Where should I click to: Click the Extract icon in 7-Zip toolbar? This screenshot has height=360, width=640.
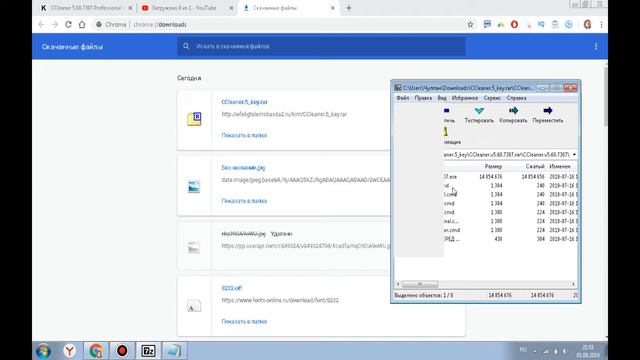click(447, 111)
